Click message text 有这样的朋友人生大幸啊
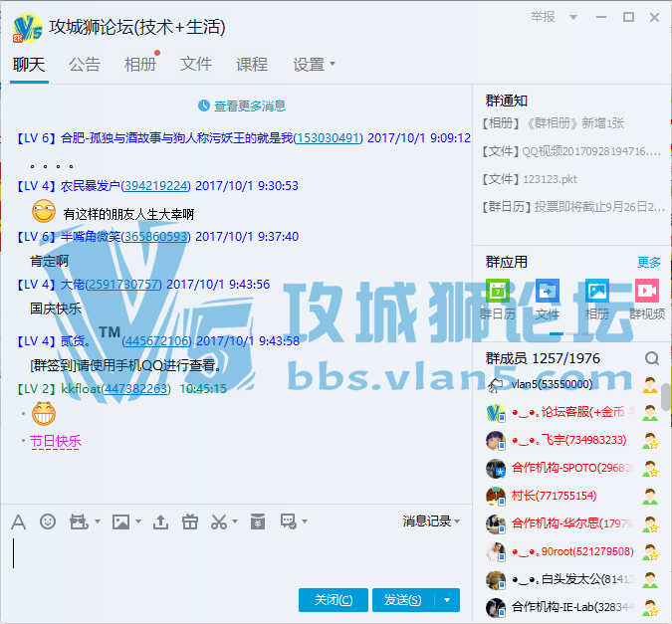672x624 pixels. (x=129, y=214)
